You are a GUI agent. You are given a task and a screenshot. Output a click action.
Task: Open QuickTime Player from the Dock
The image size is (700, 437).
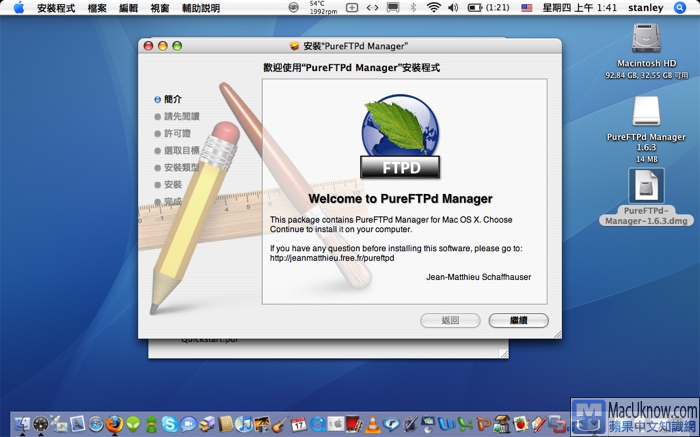pyautogui.click(x=317, y=424)
